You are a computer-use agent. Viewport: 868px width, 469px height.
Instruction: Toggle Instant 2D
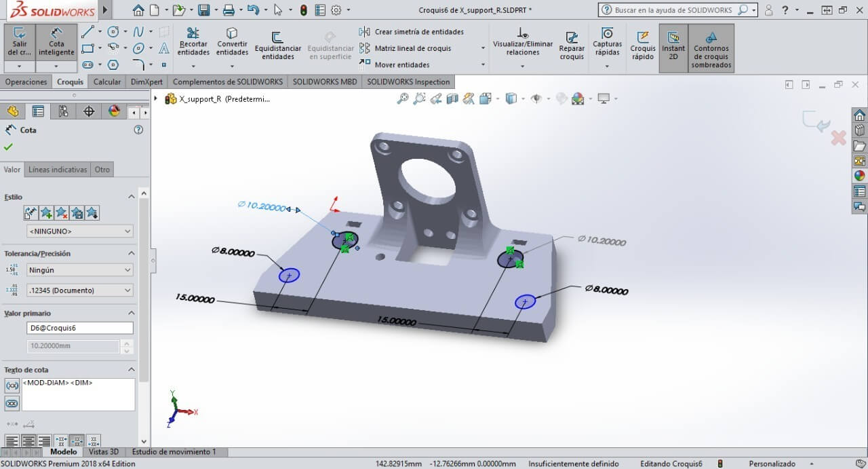[x=673, y=48]
